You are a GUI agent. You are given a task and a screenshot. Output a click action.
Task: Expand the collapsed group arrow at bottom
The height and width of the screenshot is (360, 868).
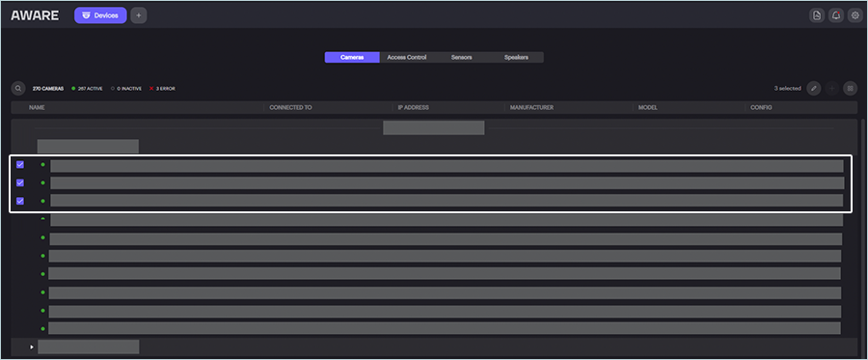(32, 346)
